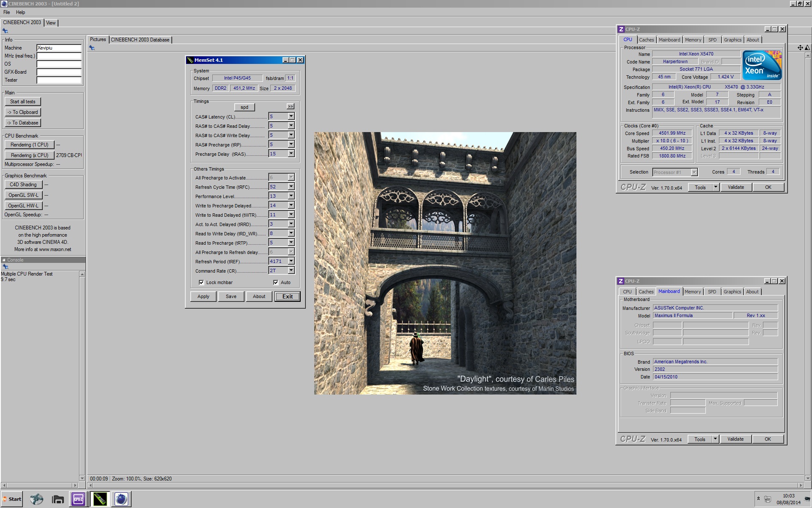Screen dimensions: 812x508
Task: Click the four-arrow move icon in the picture view
Action: (x=800, y=48)
